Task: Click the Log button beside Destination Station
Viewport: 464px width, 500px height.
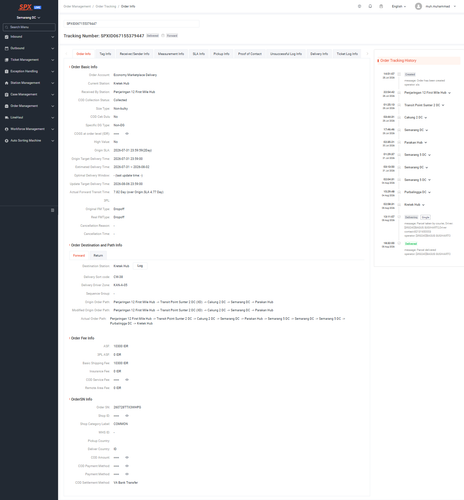Action: pos(140,266)
